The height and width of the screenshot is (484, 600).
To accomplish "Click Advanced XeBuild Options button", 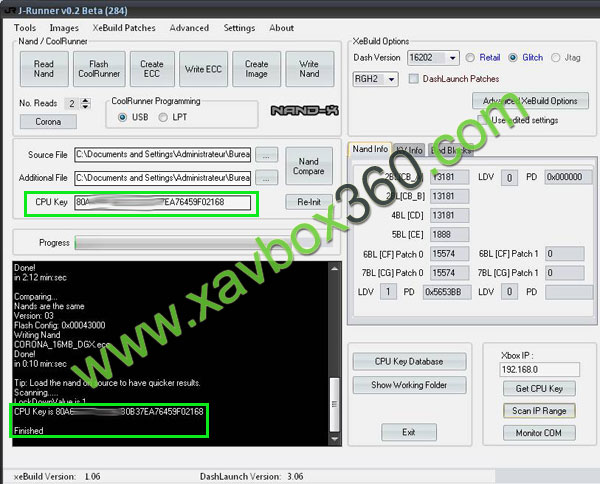I will coord(530,101).
